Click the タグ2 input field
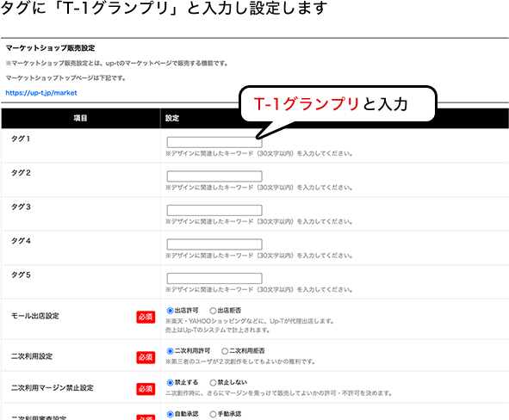This screenshot has height=420, width=509. (x=214, y=176)
